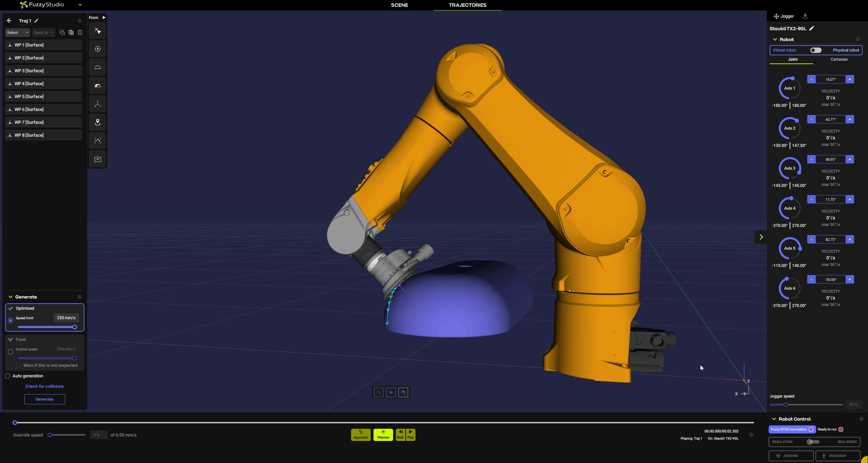Click the zoom magnifier view button

click(379, 392)
